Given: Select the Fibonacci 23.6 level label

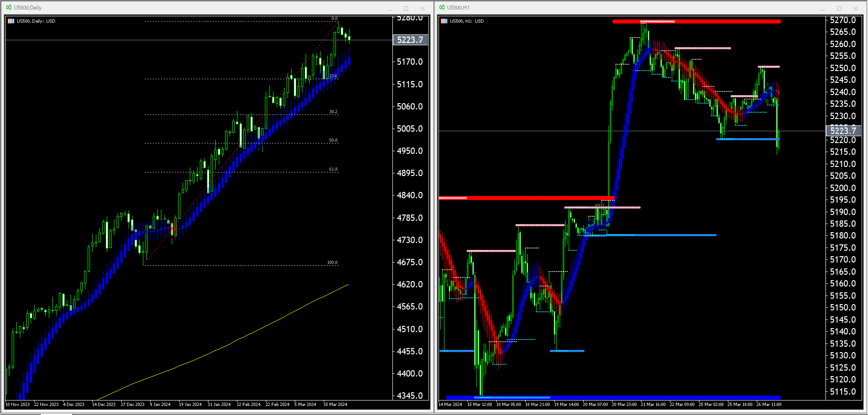Looking at the screenshot, I should tap(333, 76).
